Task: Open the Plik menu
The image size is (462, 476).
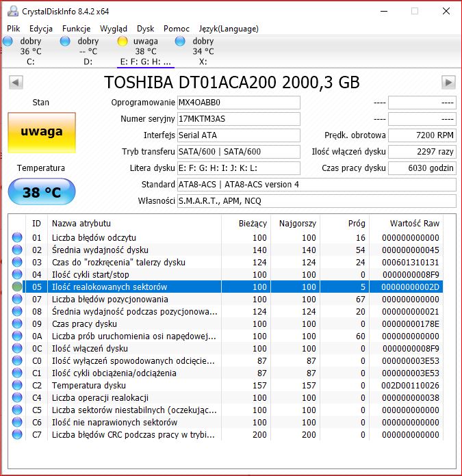Action: click(x=14, y=29)
